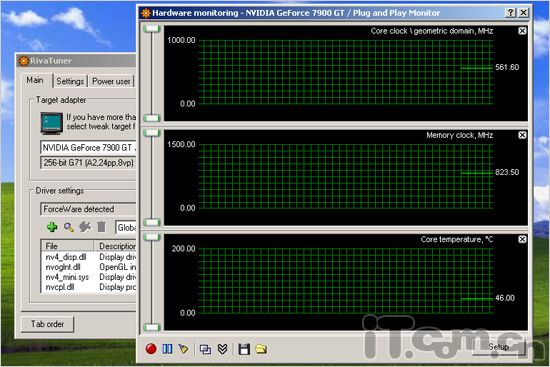Click the overlapping windows icon
550x367 pixels.
(205, 349)
